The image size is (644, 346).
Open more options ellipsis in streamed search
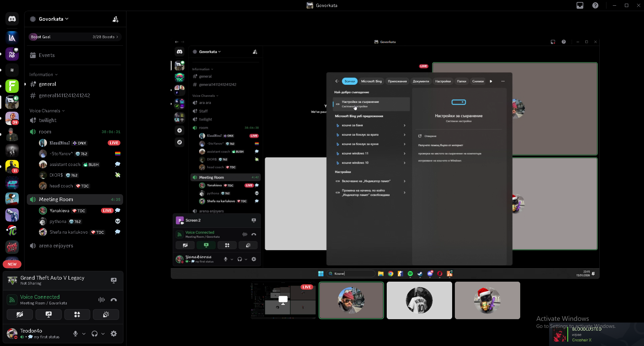503,81
